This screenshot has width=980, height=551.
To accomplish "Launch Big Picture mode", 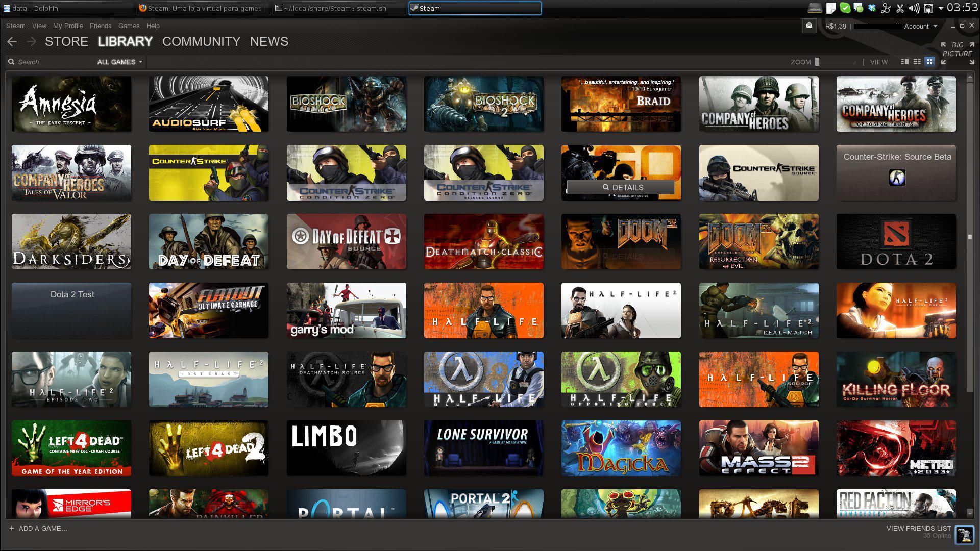I will click(x=958, y=53).
